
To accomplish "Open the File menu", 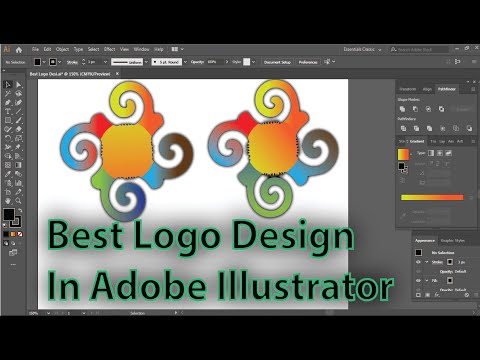I will coord(35,49).
